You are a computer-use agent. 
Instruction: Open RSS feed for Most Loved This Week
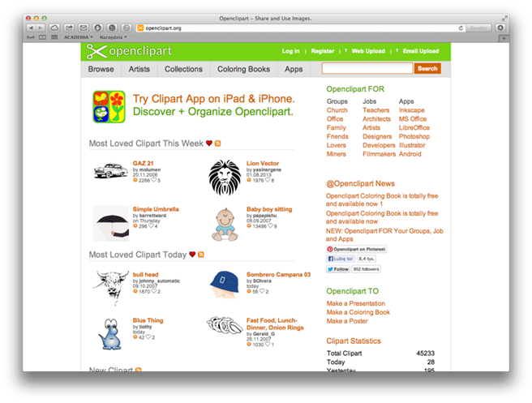tap(218, 144)
